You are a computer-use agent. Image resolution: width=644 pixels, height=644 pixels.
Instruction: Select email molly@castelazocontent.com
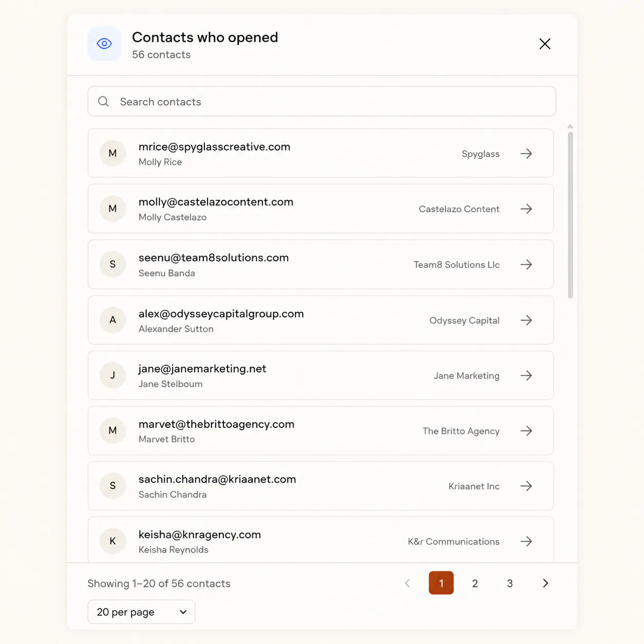point(216,202)
